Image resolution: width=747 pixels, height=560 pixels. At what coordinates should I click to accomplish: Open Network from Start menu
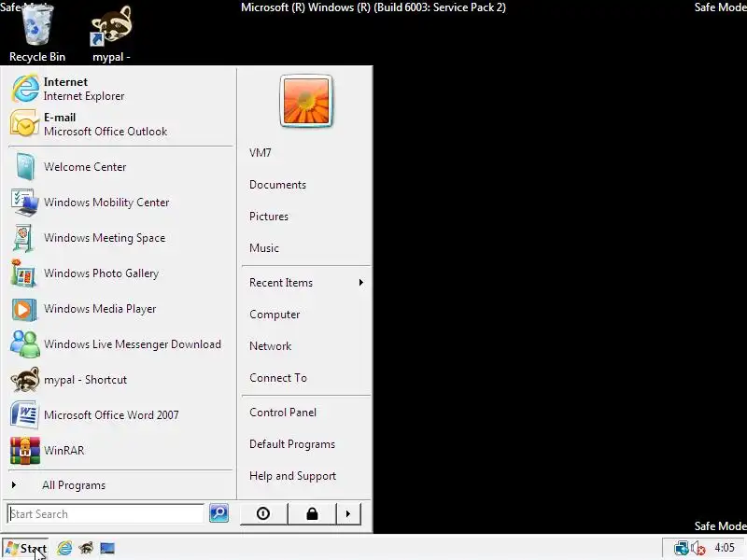[x=270, y=346]
